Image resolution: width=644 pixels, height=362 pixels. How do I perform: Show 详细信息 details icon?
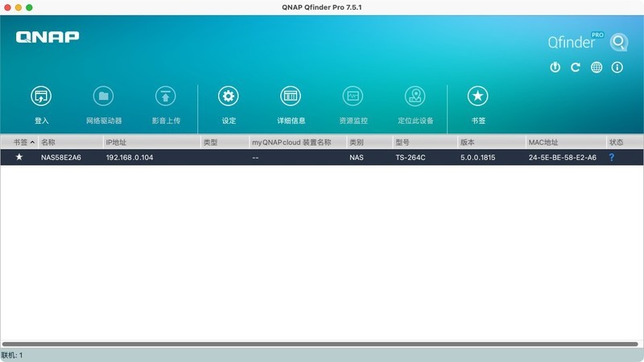coord(291,96)
